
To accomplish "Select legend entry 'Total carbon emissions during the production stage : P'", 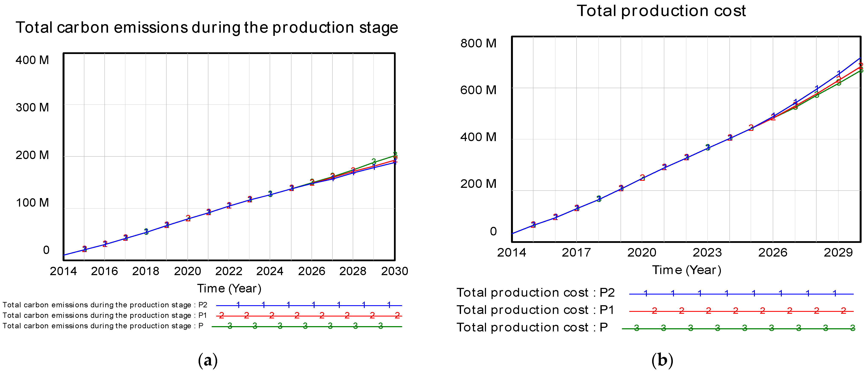I will 103,326.
